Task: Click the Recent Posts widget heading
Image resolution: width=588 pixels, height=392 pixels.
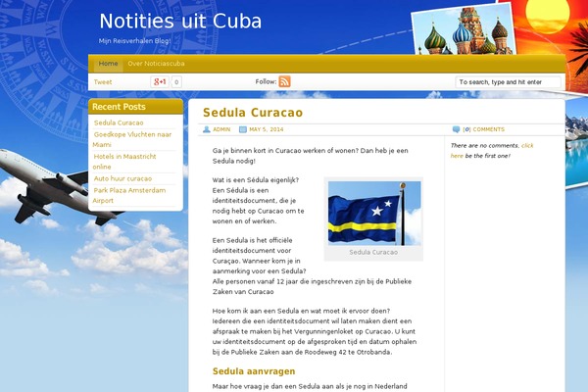Action: pos(119,107)
